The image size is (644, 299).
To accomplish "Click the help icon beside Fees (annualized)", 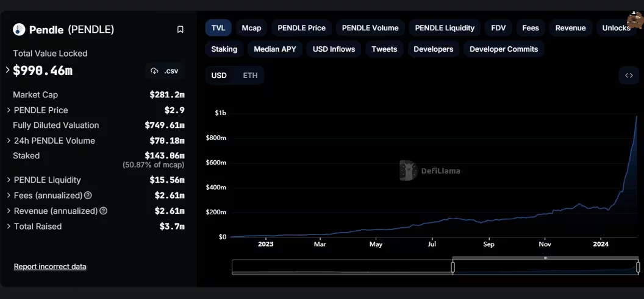I will tap(88, 195).
